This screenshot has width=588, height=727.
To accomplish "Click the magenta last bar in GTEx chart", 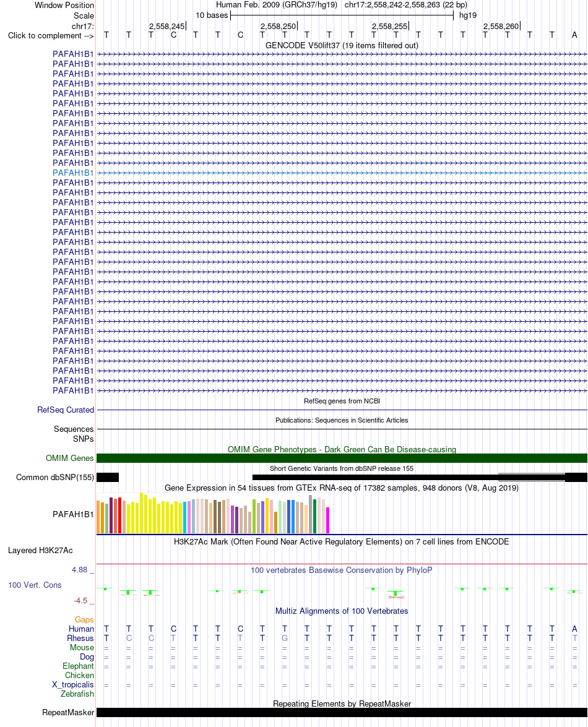I will 328,520.
